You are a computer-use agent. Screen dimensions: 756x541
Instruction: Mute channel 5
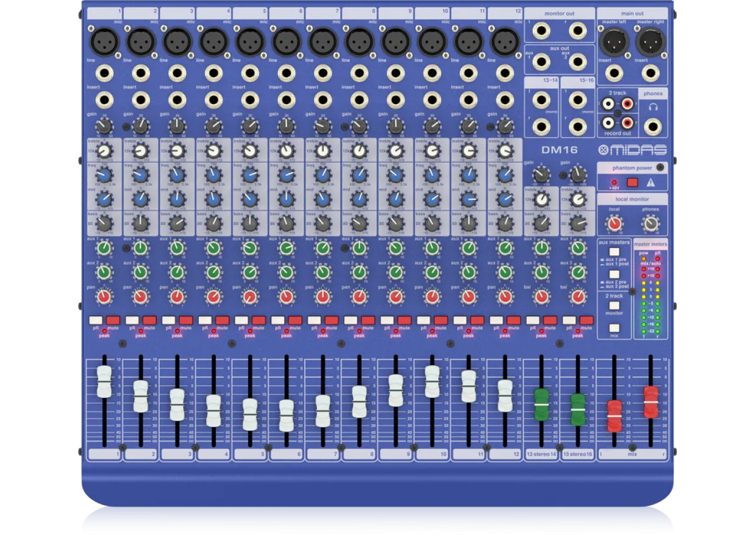259,320
